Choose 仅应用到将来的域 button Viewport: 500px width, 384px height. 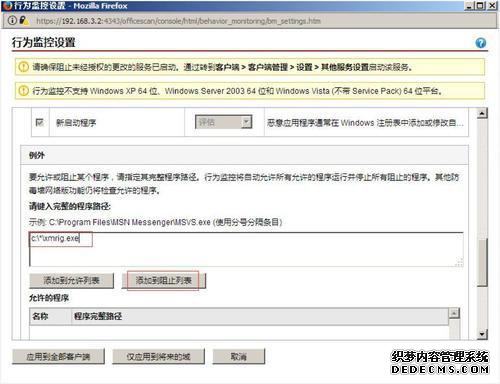pyautogui.click(x=158, y=357)
